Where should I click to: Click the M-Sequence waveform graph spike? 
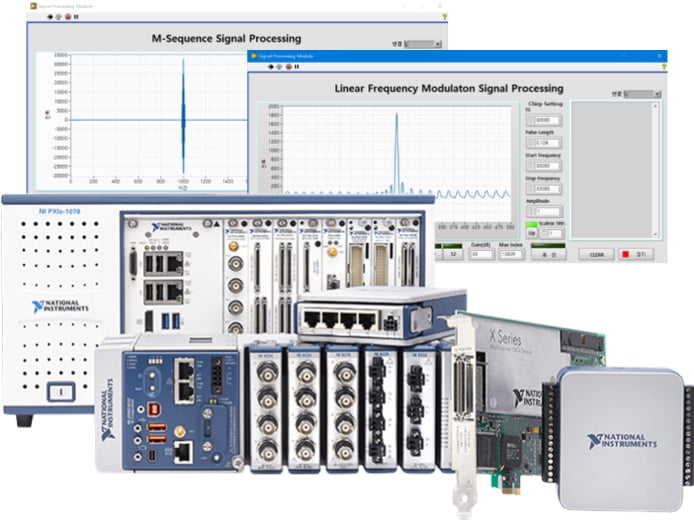pos(183,116)
